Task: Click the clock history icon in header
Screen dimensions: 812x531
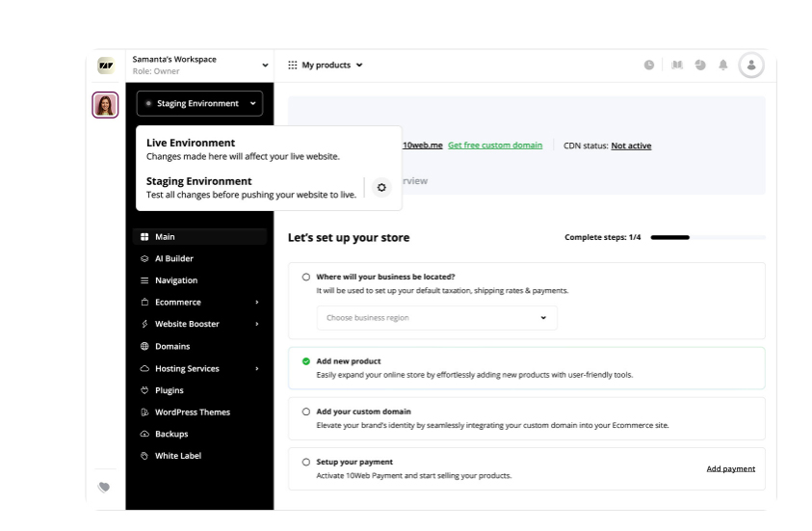Action: [x=649, y=66]
